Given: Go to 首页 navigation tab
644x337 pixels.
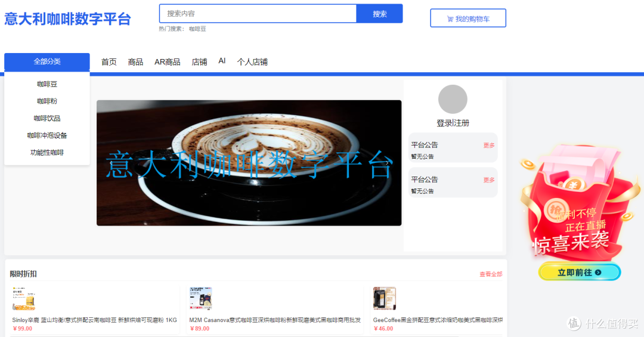Looking at the screenshot, I should point(109,61).
